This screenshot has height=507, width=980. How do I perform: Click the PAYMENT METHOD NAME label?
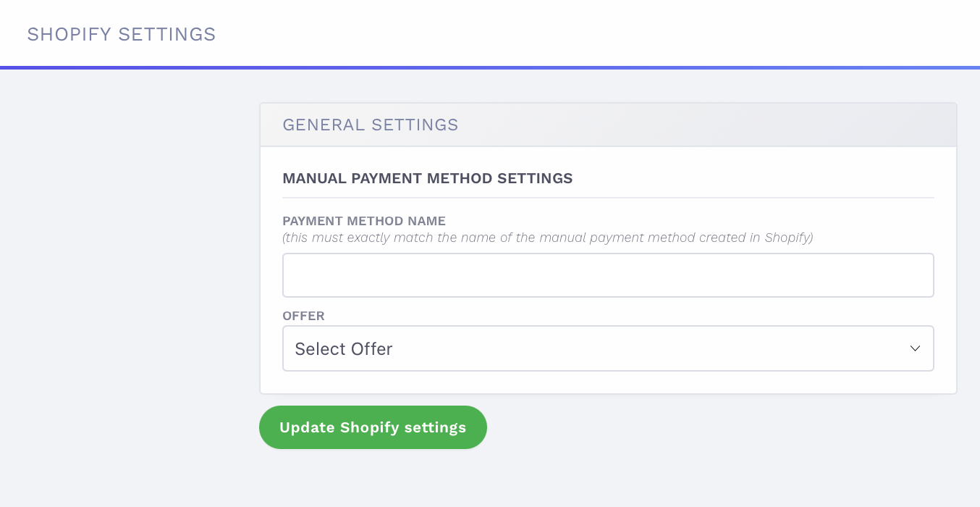tap(364, 221)
